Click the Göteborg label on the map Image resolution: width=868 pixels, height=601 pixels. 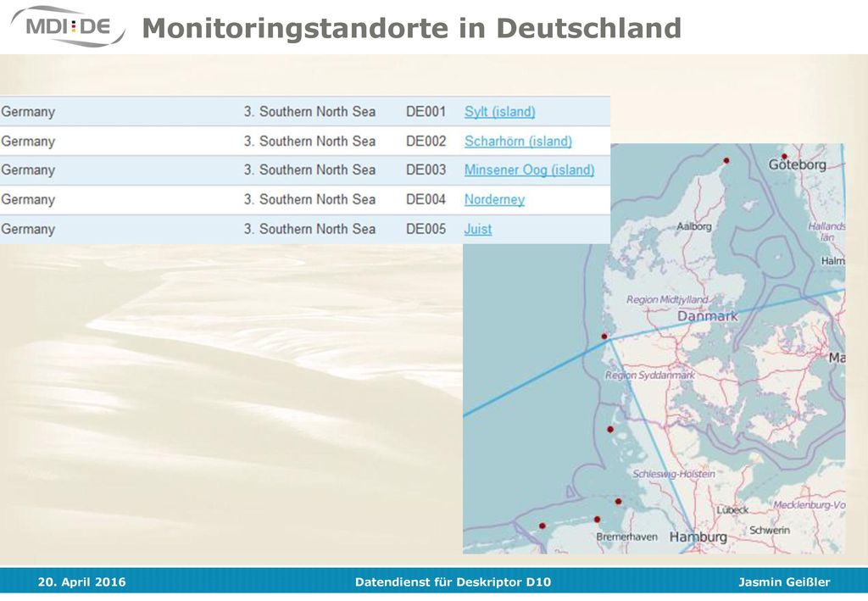(x=797, y=165)
